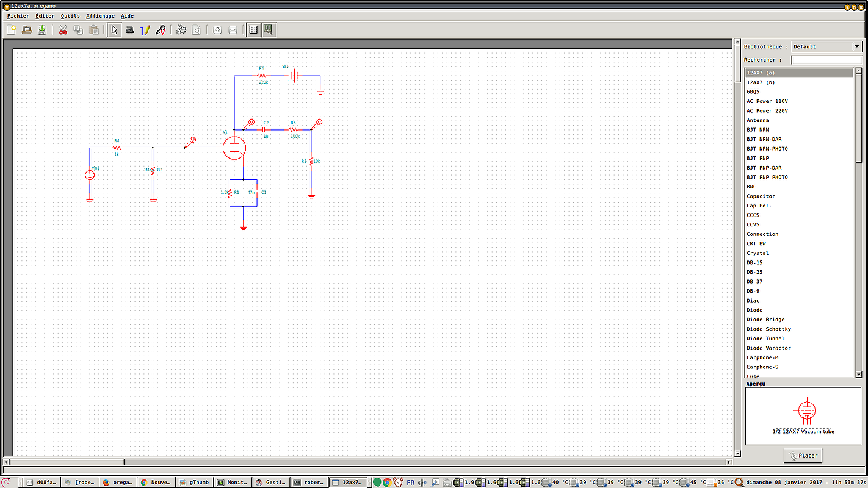Screen dimensions: 868x488
Task: Click the Placer button
Action: click(x=803, y=456)
